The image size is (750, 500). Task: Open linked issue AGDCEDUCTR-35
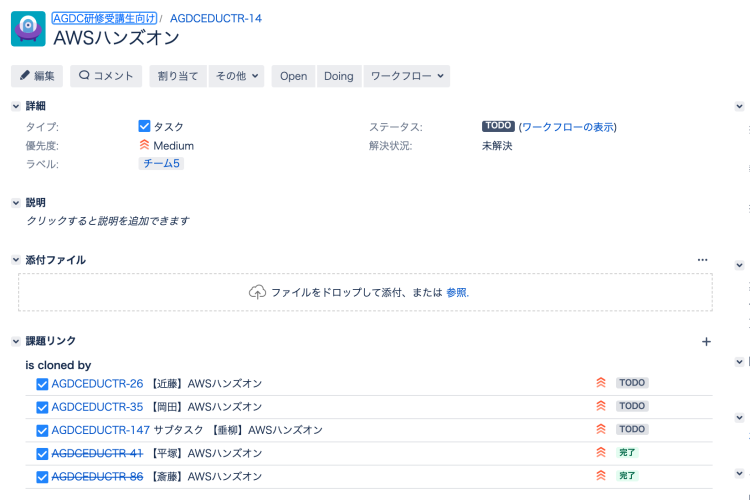pyautogui.click(x=97, y=407)
